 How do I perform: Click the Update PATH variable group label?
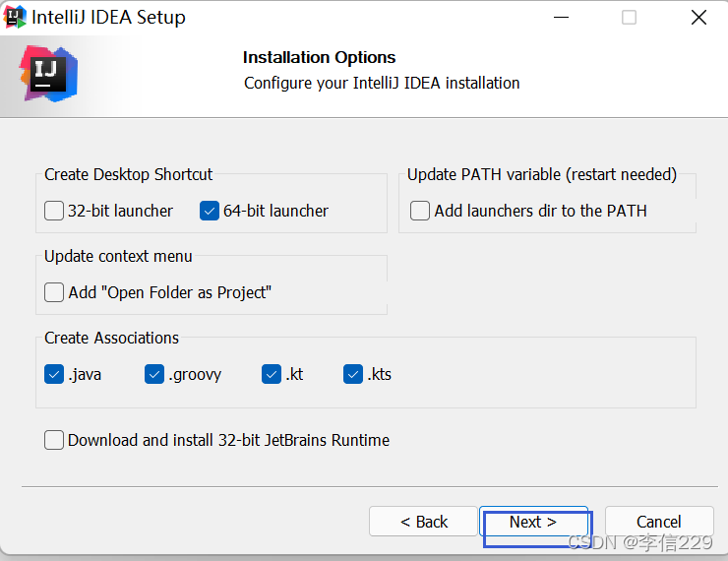click(x=542, y=174)
